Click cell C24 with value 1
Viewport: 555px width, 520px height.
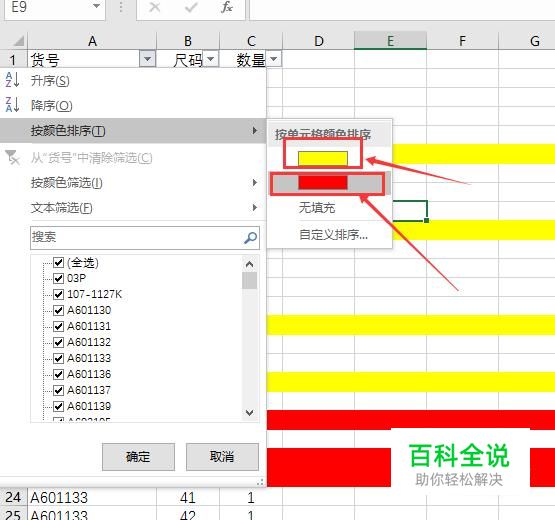pos(251,497)
